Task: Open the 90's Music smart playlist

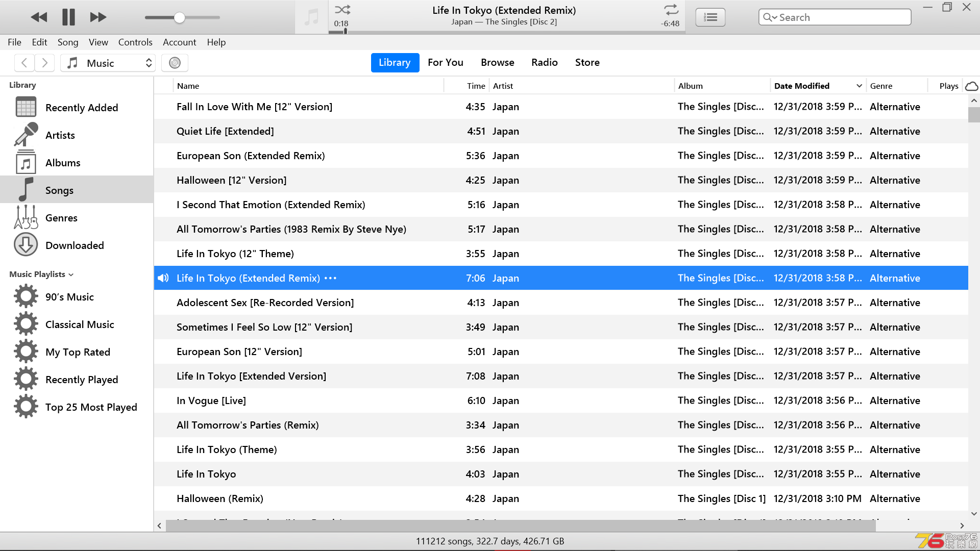Action: tap(77, 297)
